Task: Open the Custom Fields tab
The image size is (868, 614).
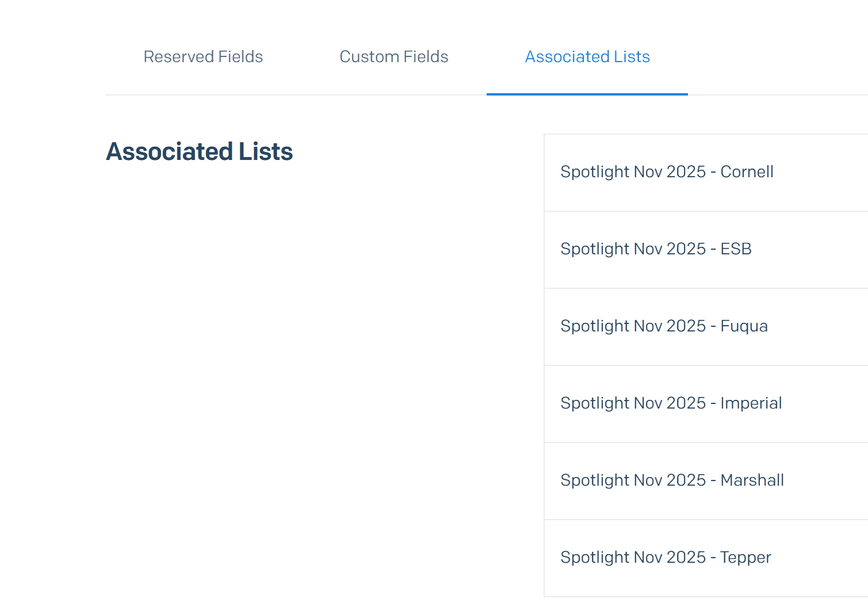Action: (393, 56)
